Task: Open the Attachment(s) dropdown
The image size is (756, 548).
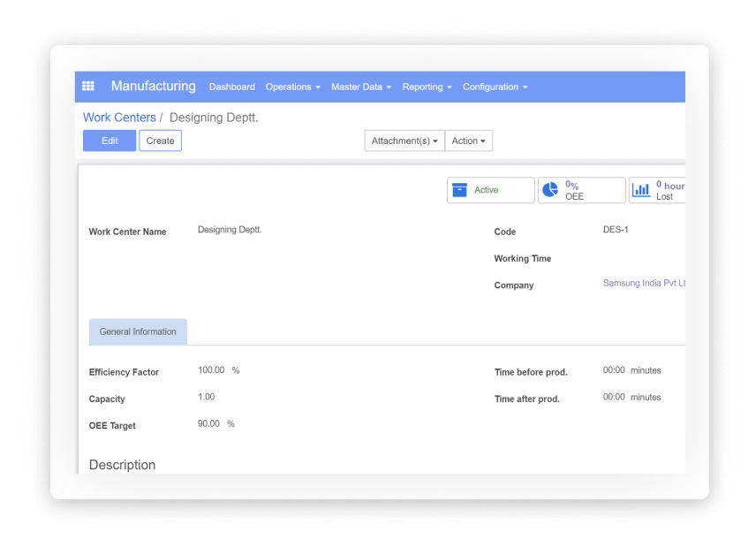Action: [x=404, y=141]
